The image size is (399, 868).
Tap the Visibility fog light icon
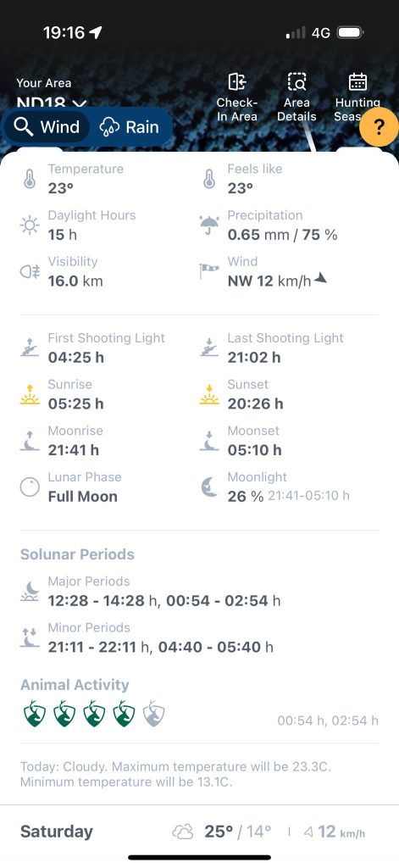pos(30,272)
